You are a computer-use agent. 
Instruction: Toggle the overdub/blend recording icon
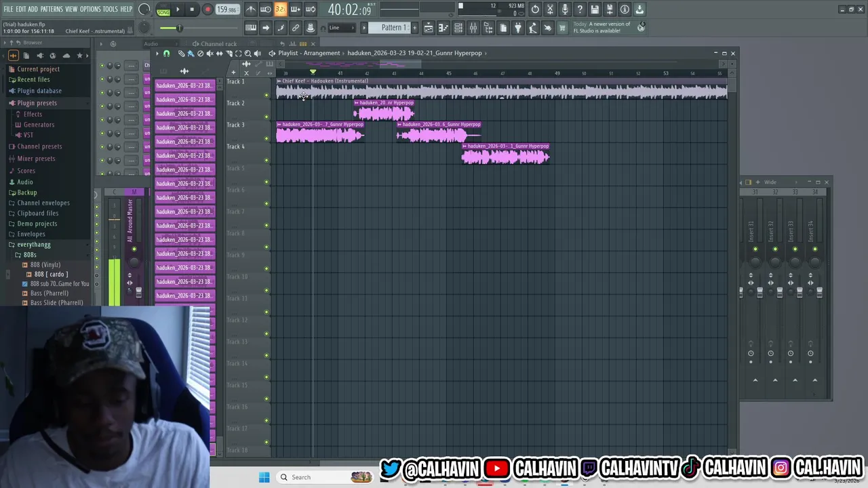[295, 9]
